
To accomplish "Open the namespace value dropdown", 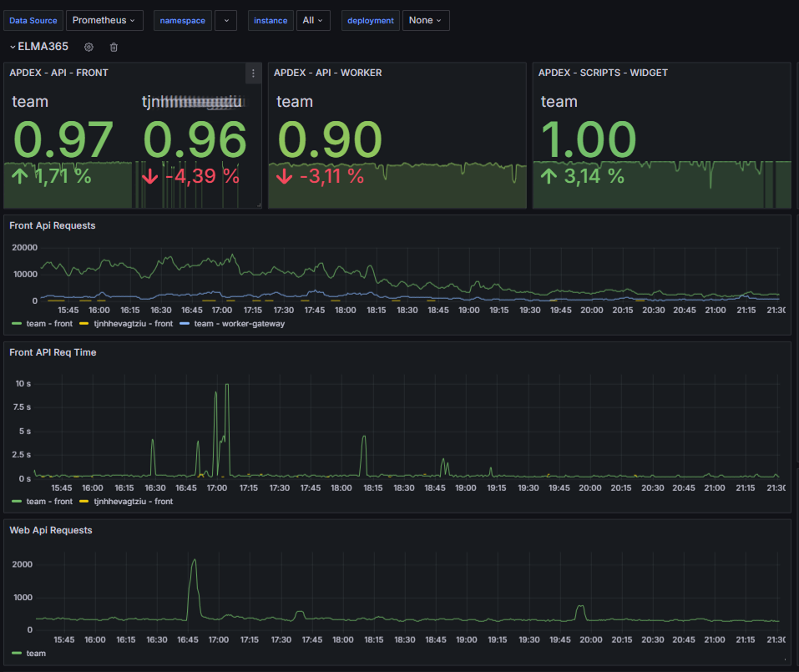I will pyautogui.click(x=225, y=20).
